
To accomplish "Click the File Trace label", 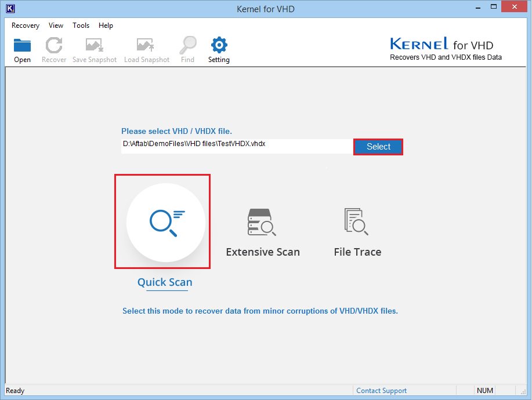I will tap(357, 252).
